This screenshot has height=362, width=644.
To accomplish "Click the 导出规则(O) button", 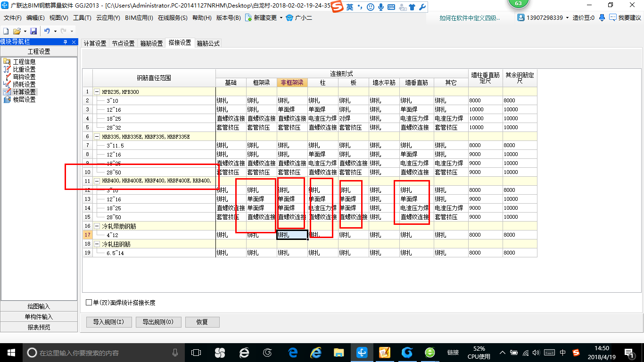I will (x=158, y=322).
